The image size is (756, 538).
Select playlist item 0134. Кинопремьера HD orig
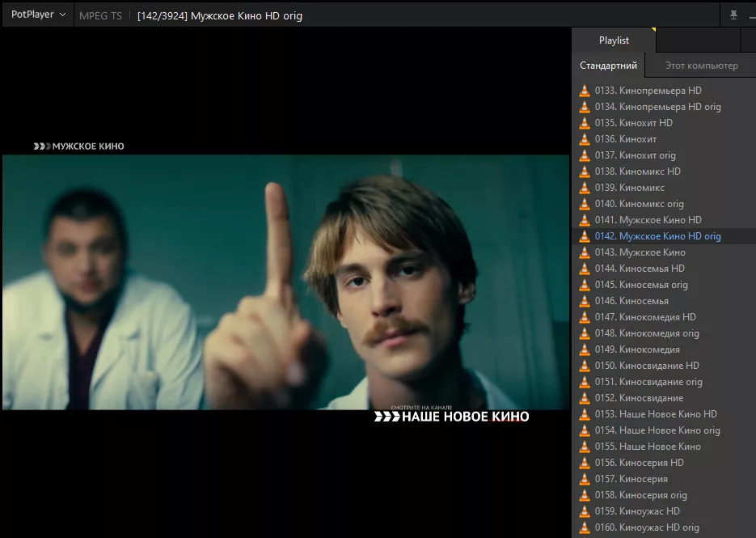coord(664,107)
